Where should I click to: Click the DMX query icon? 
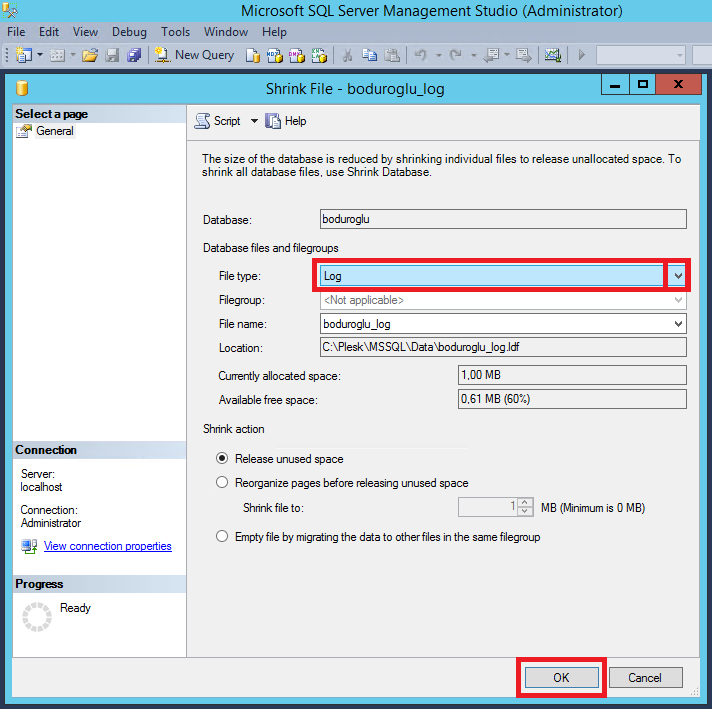[297, 55]
